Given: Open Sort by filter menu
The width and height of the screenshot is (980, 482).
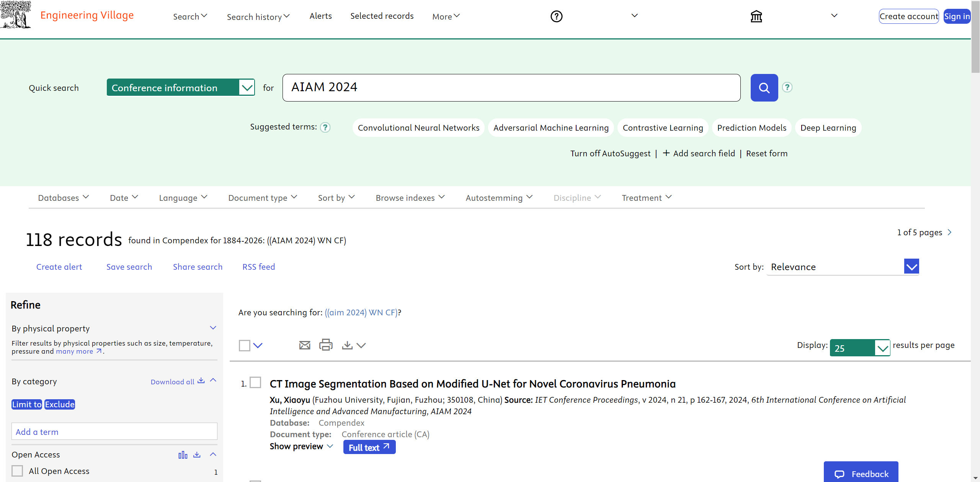Looking at the screenshot, I should [x=336, y=198].
